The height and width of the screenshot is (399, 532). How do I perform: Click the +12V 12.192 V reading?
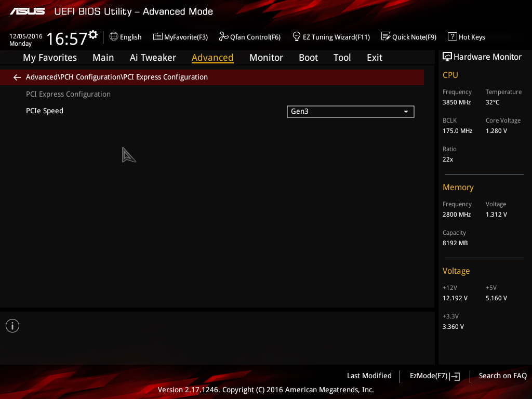455,298
